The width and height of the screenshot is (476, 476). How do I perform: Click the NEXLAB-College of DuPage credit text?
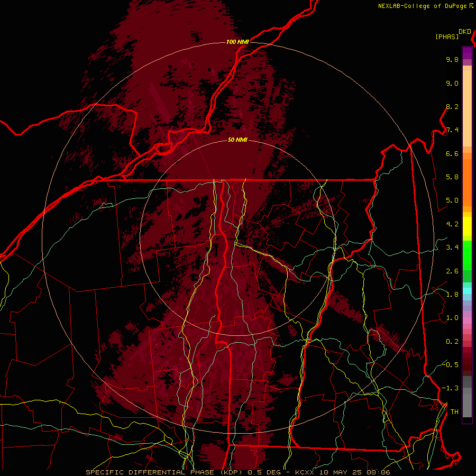426,6
